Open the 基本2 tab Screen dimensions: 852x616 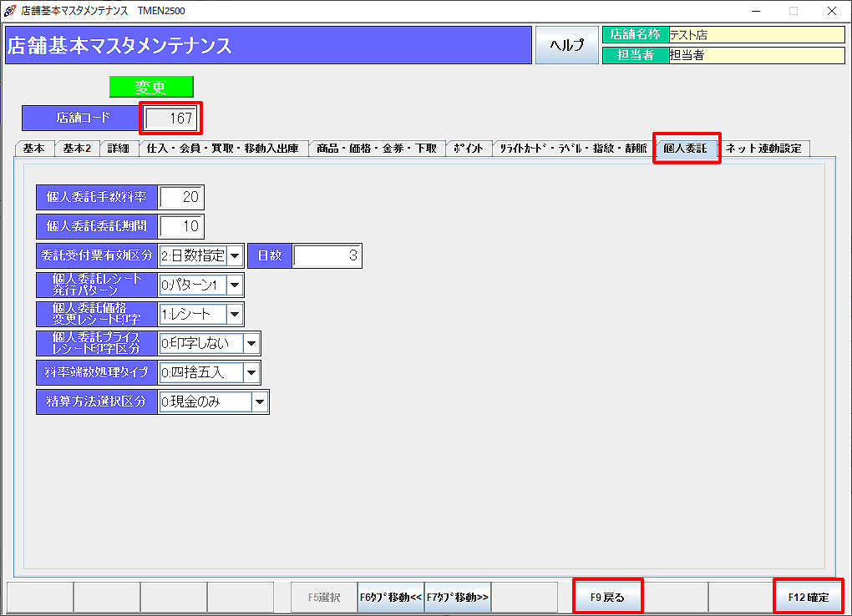76,149
